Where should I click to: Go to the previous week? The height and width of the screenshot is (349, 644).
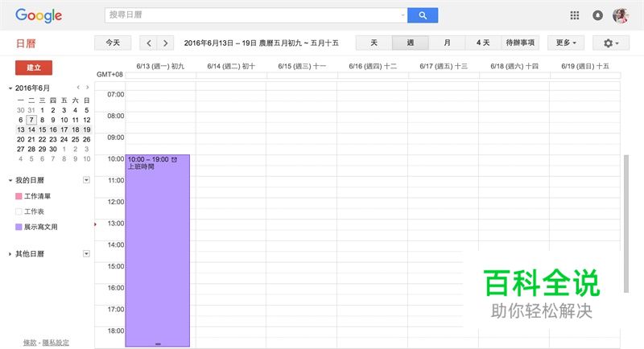click(149, 43)
